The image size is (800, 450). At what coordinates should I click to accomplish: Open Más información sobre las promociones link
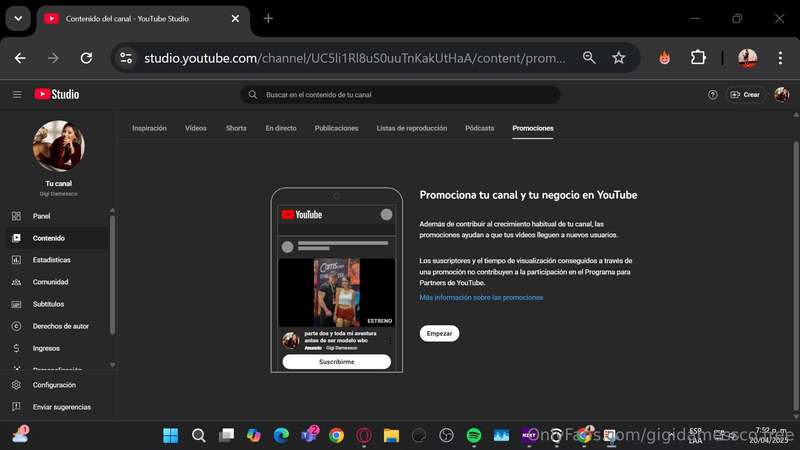click(x=481, y=297)
